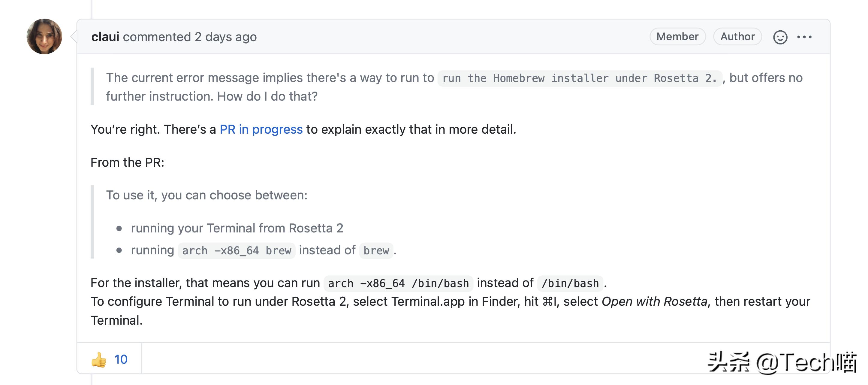Open the "PR in progress" link
This screenshot has height=385, width=868.
tap(261, 129)
